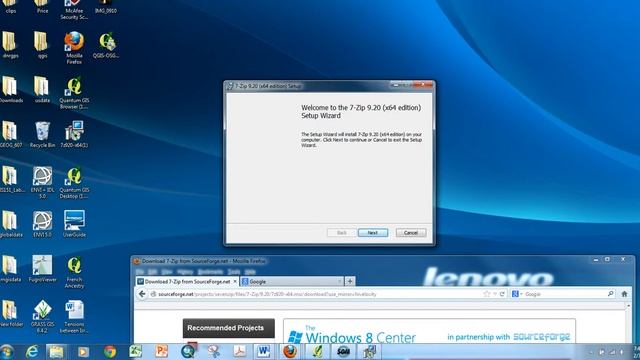Click the Windows 8 Center banner
The height and width of the screenshot is (360, 640).
tap(429, 331)
